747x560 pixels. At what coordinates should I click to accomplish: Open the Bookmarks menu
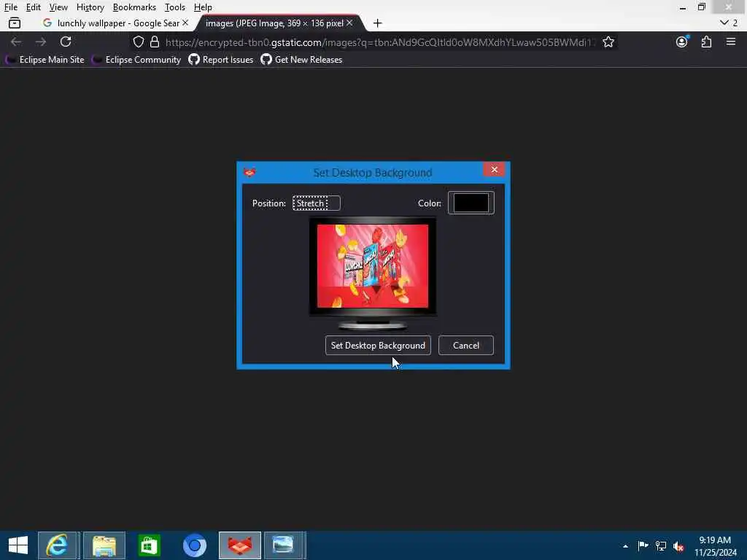(x=134, y=7)
